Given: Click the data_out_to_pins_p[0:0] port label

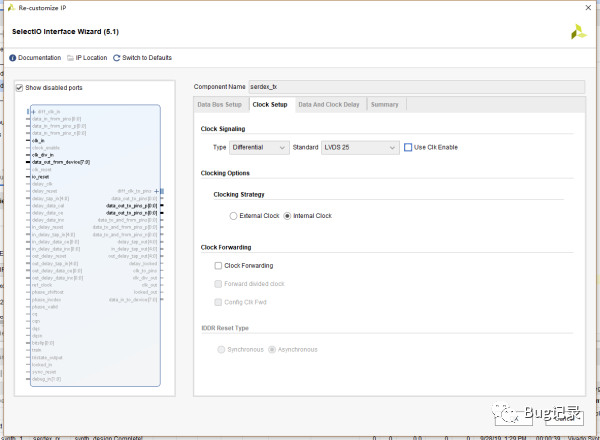Looking at the screenshot, I should click(132, 206).
